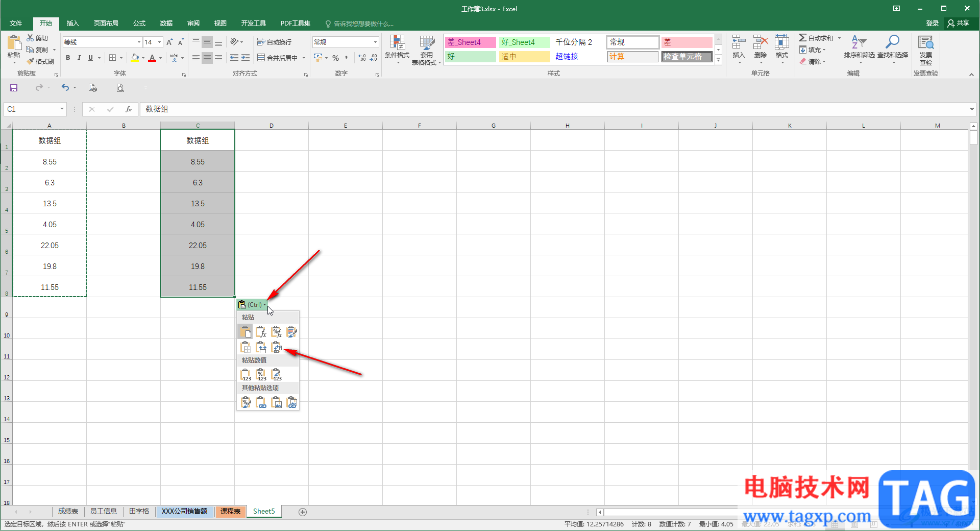Pick Formulas and Number Formatting paste option
Screen dimensions: 980x531
(x=277, y=332)
